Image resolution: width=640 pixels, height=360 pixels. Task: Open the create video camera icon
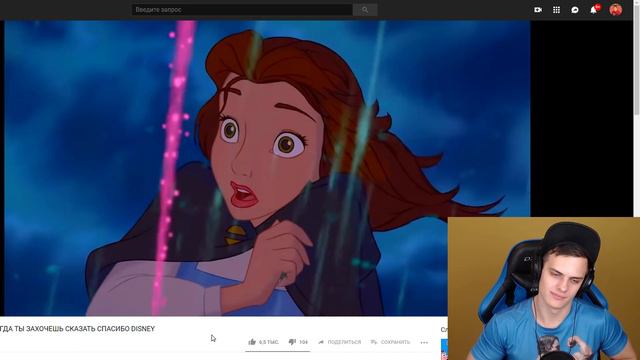click(x=538, y=10)
